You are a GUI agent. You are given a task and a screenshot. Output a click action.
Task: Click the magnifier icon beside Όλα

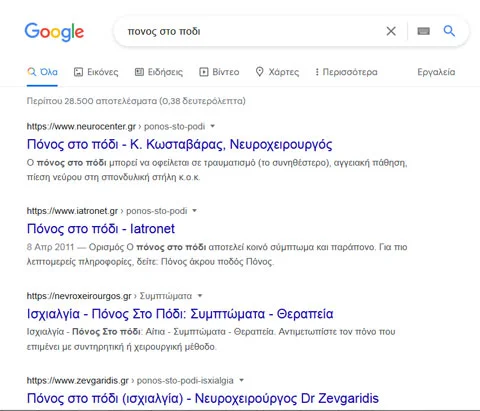32,72
